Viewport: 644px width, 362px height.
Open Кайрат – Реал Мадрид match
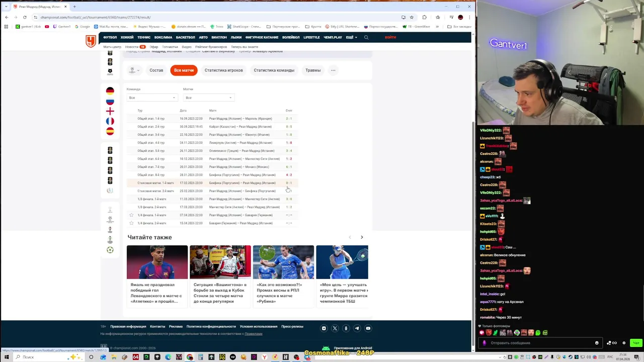pyautogui.click(x=240, y=127)
